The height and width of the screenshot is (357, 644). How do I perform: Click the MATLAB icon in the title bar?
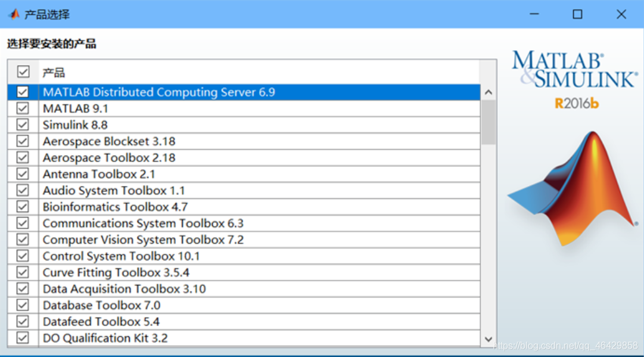click(x=14, y=14)
